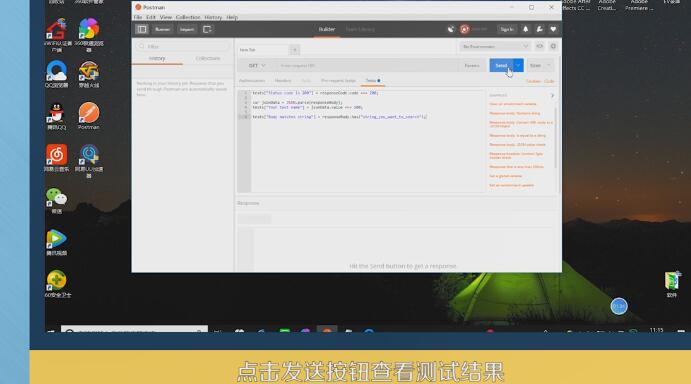Open the manage environments gear icon

tap(553, 46)
